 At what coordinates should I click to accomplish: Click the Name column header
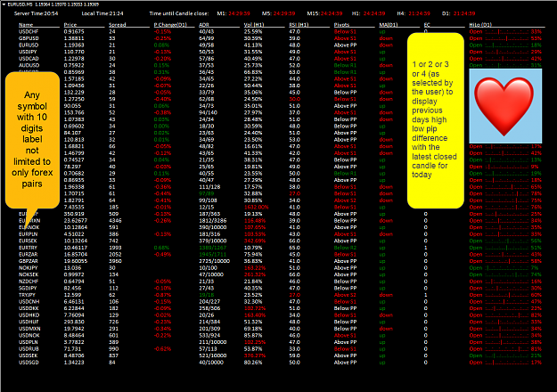[x=26, y=25]
